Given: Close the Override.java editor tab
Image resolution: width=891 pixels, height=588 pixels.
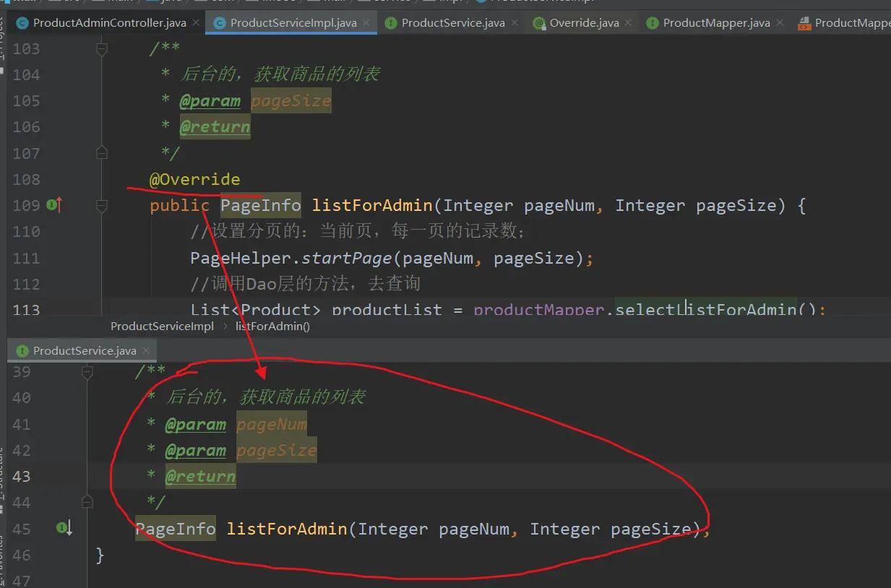Looking at the screenshot, I should 629,23.
